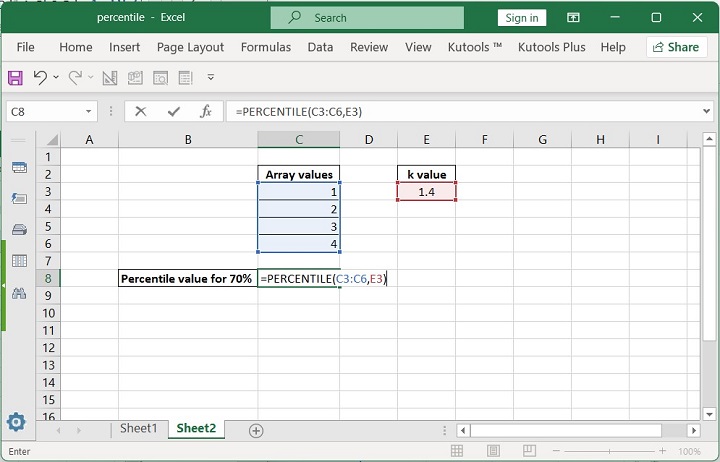720x462 pixels.
Task: Select cell E3 with value 1.4
Action: [427, 192]
